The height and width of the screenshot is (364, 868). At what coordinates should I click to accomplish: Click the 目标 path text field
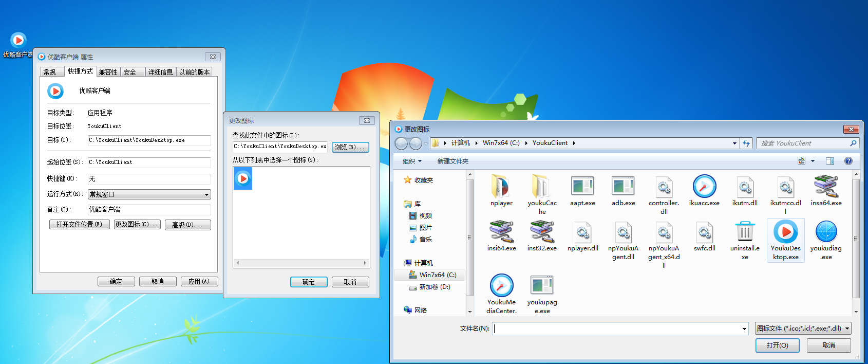149,140
